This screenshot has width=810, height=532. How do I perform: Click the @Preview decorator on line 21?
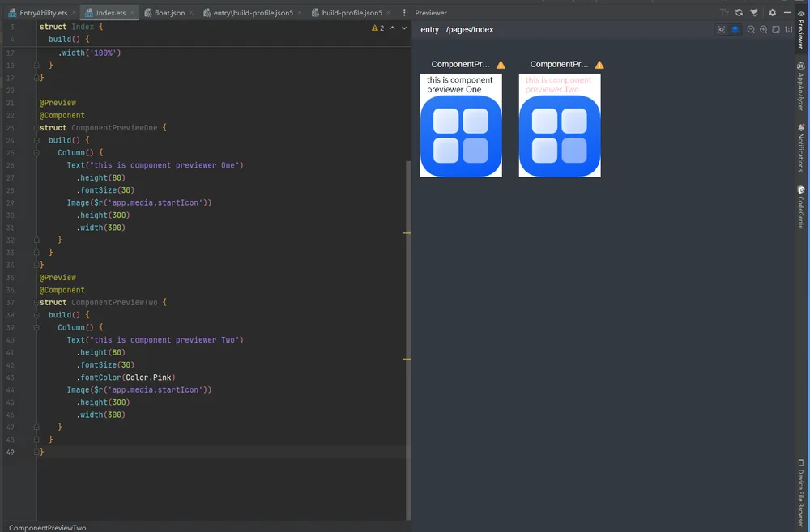58,103
